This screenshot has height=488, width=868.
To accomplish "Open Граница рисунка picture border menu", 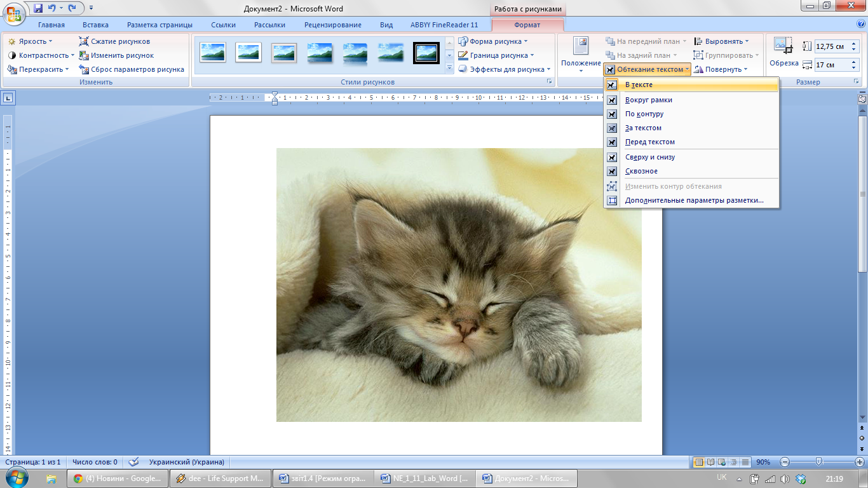I will [496, 55].
